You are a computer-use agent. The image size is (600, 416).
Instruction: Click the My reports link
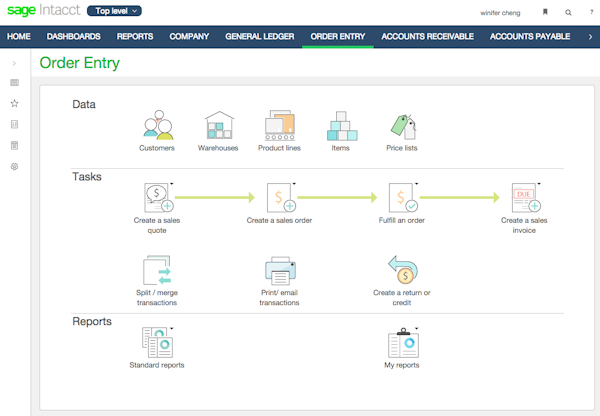pos(402,365)
